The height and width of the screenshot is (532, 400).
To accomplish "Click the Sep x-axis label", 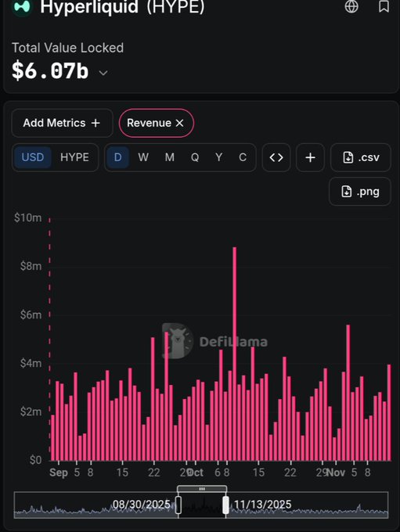I will tap(59, 473).
